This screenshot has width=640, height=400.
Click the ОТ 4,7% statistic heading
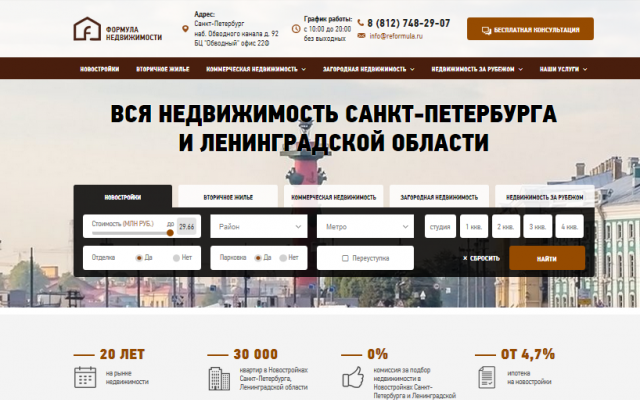[528, 354]
